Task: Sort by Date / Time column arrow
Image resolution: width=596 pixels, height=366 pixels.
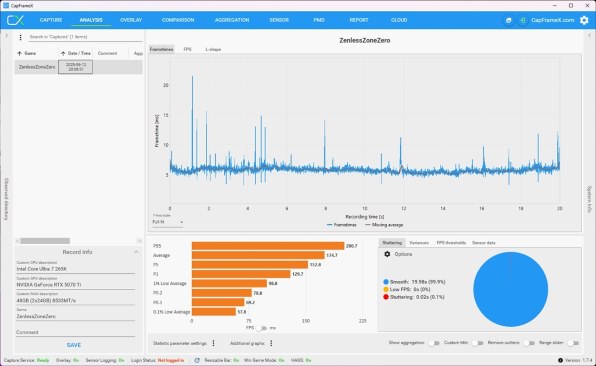Action: pos(63,53)
